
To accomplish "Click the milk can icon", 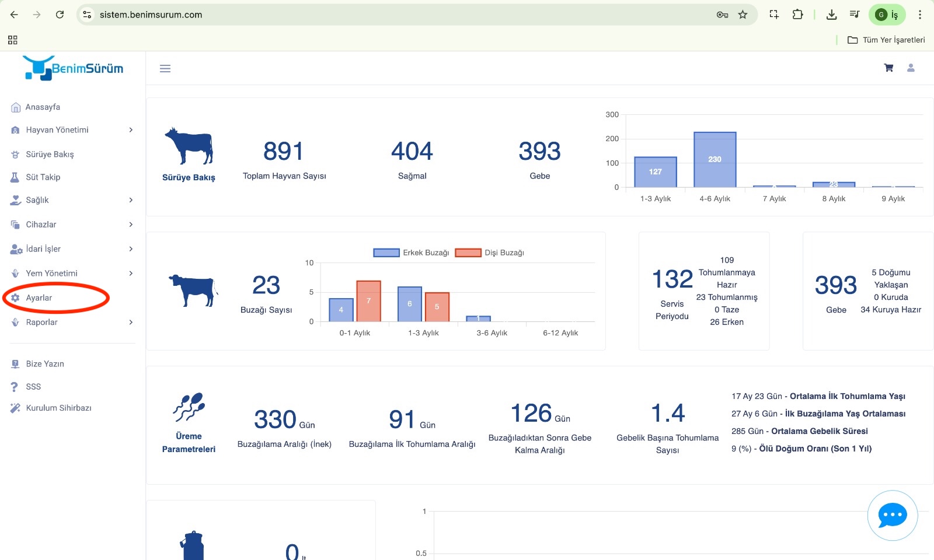I will pos(193,545).
